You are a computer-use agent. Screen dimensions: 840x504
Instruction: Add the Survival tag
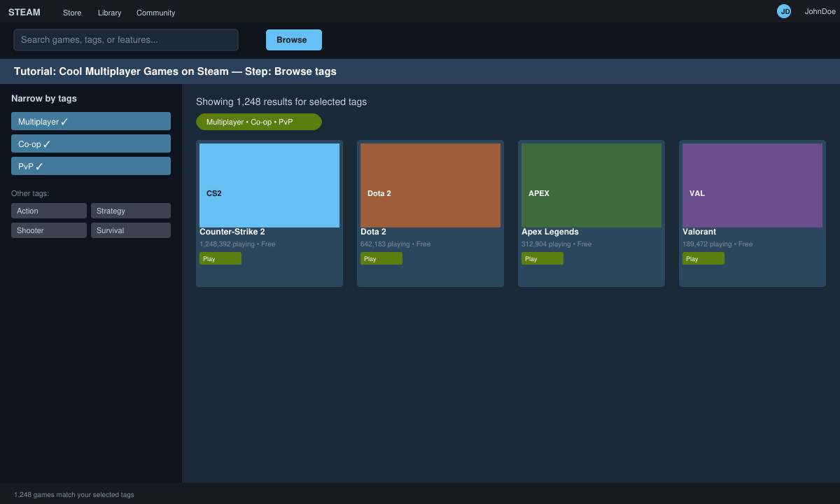[x=131, y=230]
